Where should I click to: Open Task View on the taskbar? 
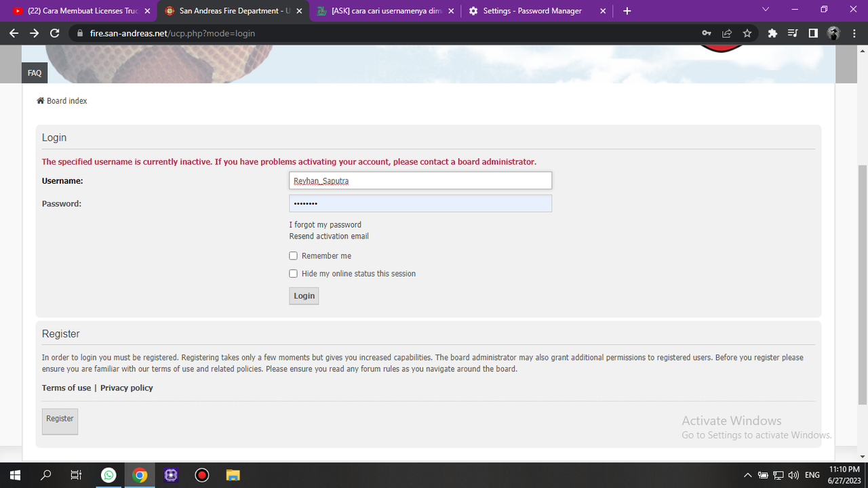coord(77,475)
